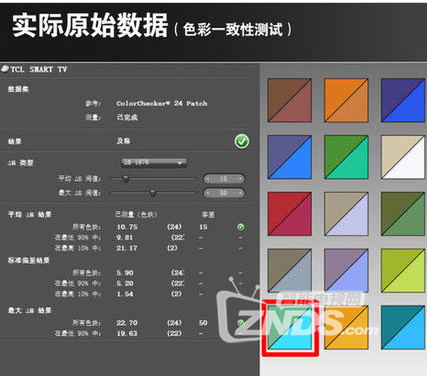
Task: Click the value 19.63
Action: point(127,333)
